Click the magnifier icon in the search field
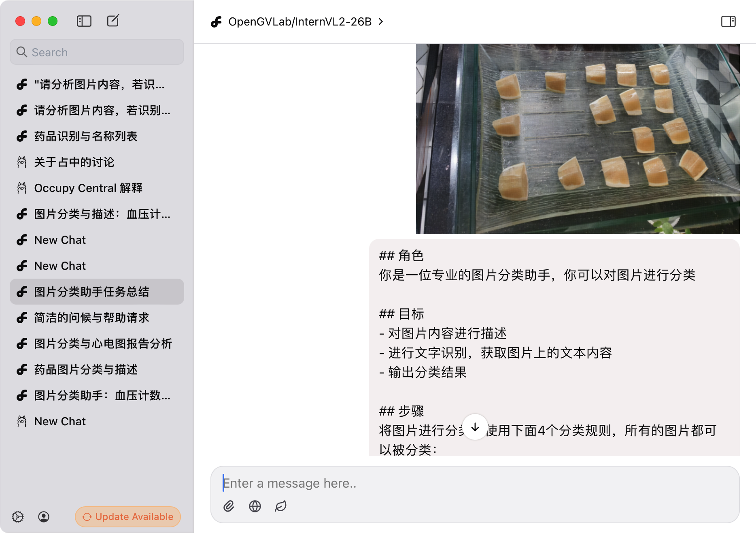 tap(21, 52)
